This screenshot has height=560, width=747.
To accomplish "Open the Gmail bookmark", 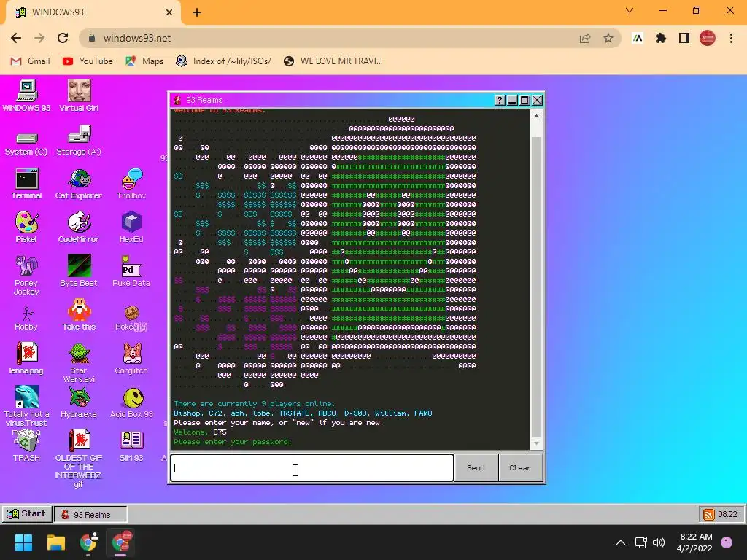I will [x=30, y=61].
